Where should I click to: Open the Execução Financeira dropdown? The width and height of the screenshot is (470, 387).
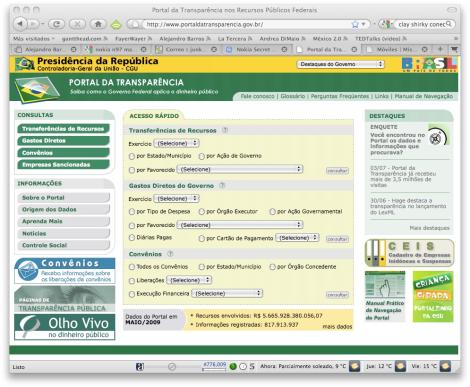227,293
